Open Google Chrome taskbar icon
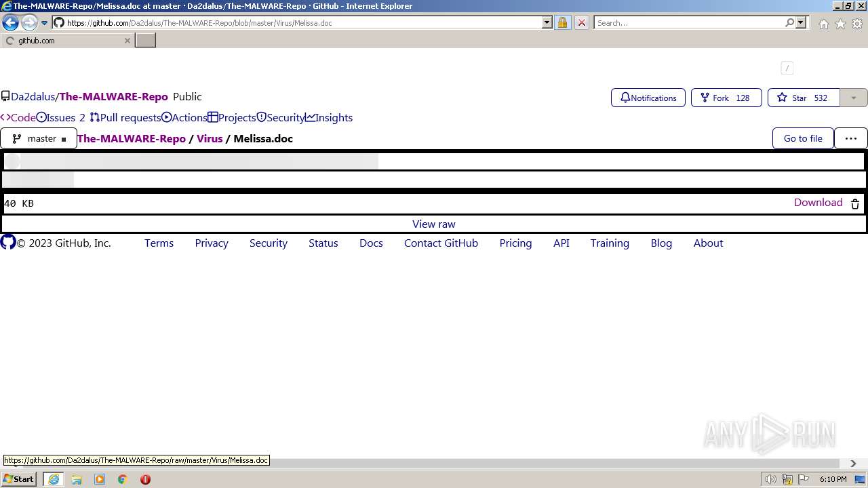Image resolution: width=868 pixels, height=488 pixels. pyautogui.click(x=123, y=479)
